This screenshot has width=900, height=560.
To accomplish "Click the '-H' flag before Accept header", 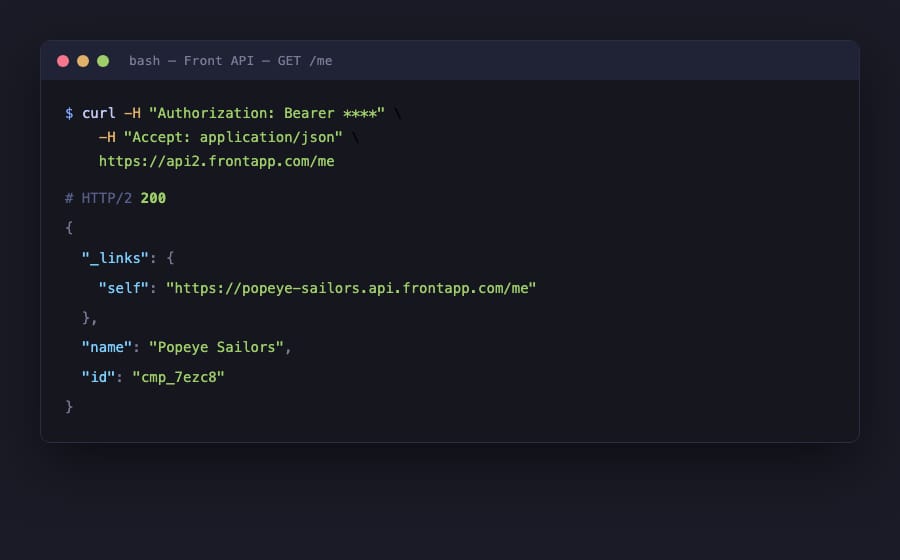I will [107, 137].
